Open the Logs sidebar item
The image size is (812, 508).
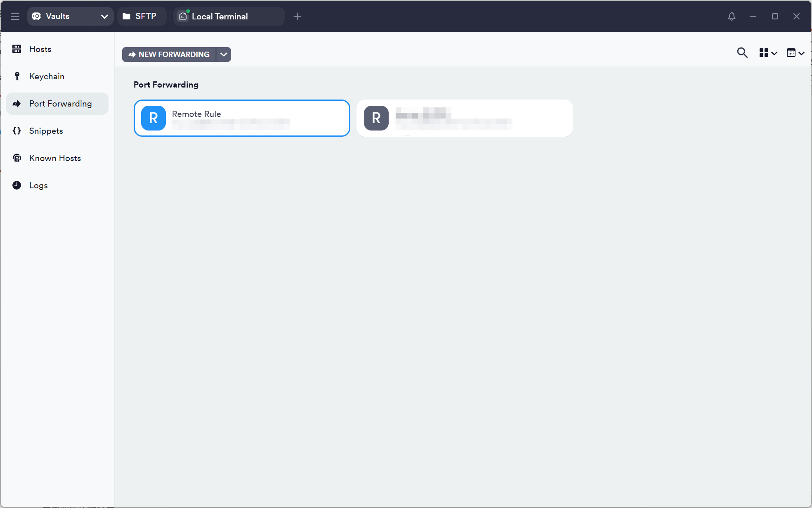(x=38, y=185)
